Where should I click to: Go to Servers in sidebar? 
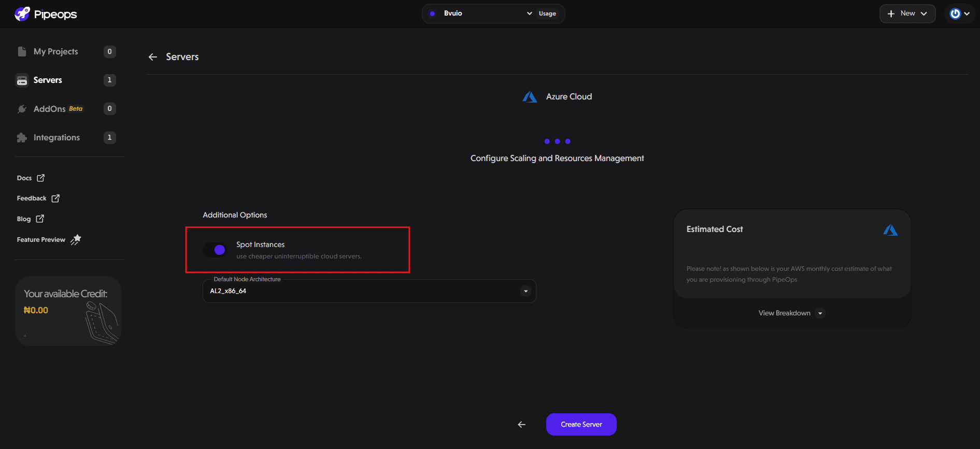[48, 80]
